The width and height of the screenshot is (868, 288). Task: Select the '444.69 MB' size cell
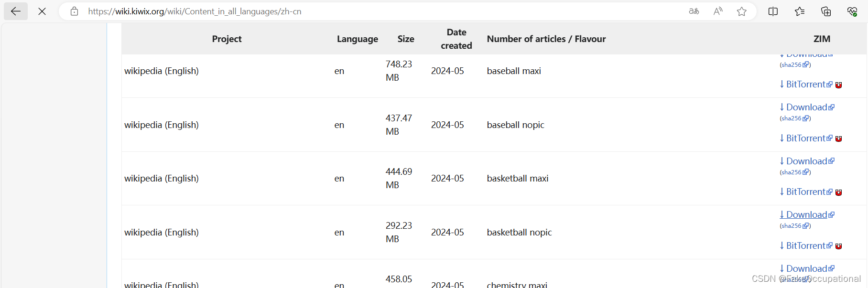[x=399, y=178]
